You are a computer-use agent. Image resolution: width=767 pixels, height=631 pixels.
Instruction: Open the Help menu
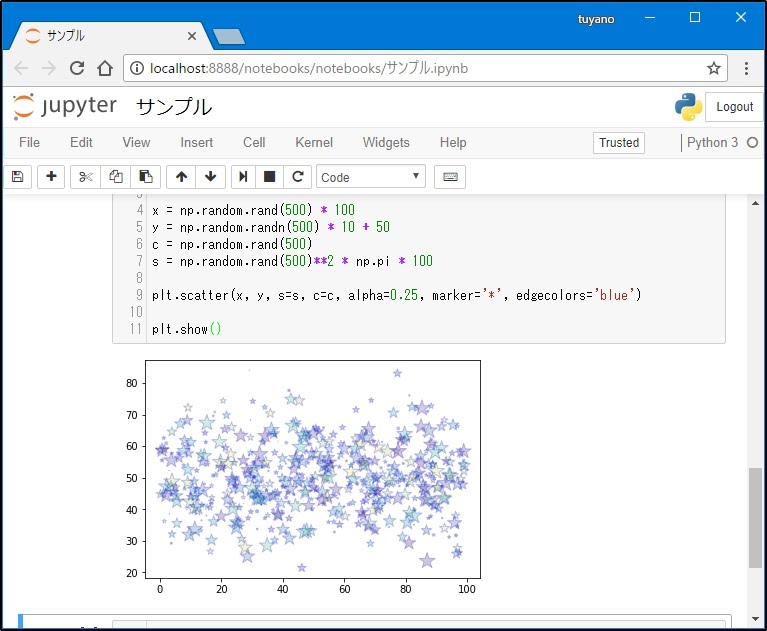pyautogui.click(x=453, y=142)
